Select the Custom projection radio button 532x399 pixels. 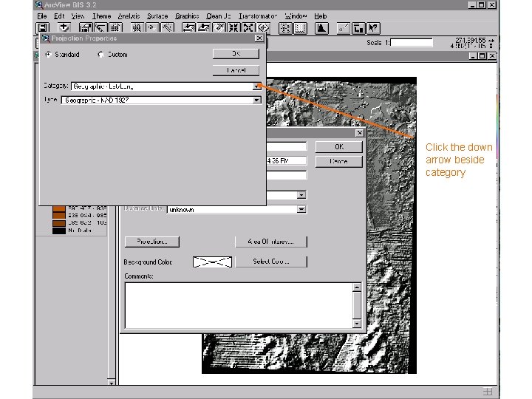pyautogui.click(x=100, y=54)
